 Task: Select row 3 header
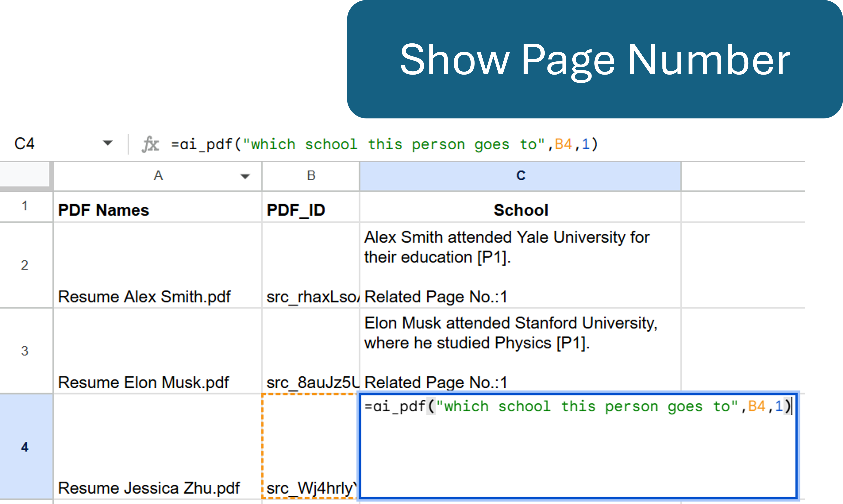25,350
